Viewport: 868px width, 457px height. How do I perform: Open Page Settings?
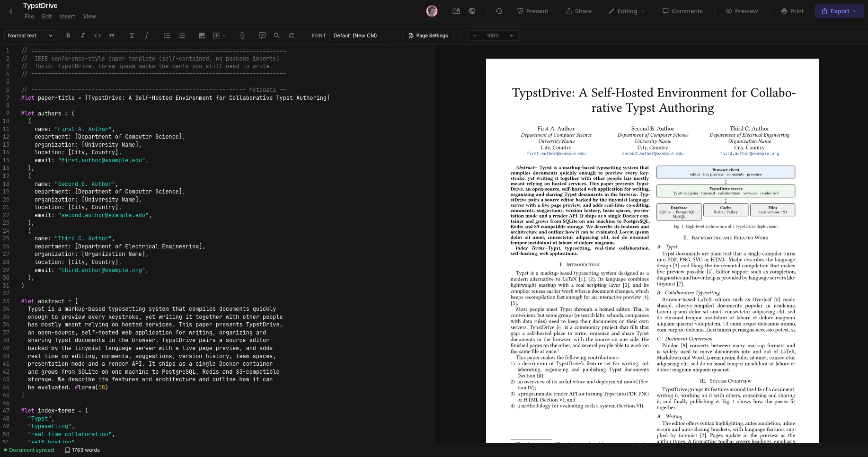pyautogui.click(x=428, y=35)
